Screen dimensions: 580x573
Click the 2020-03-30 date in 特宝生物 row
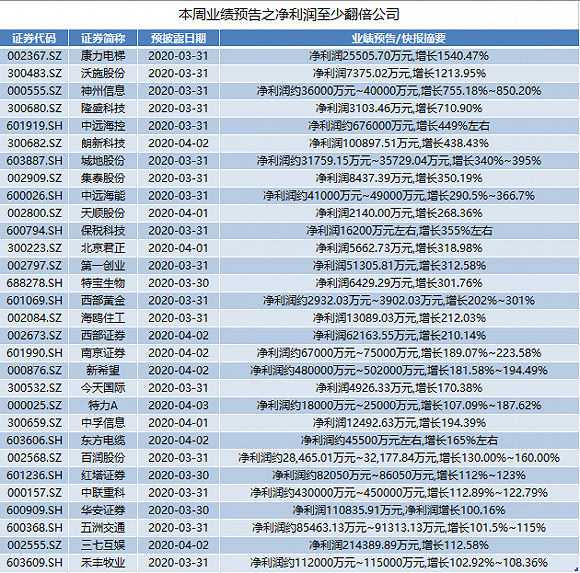178,283
